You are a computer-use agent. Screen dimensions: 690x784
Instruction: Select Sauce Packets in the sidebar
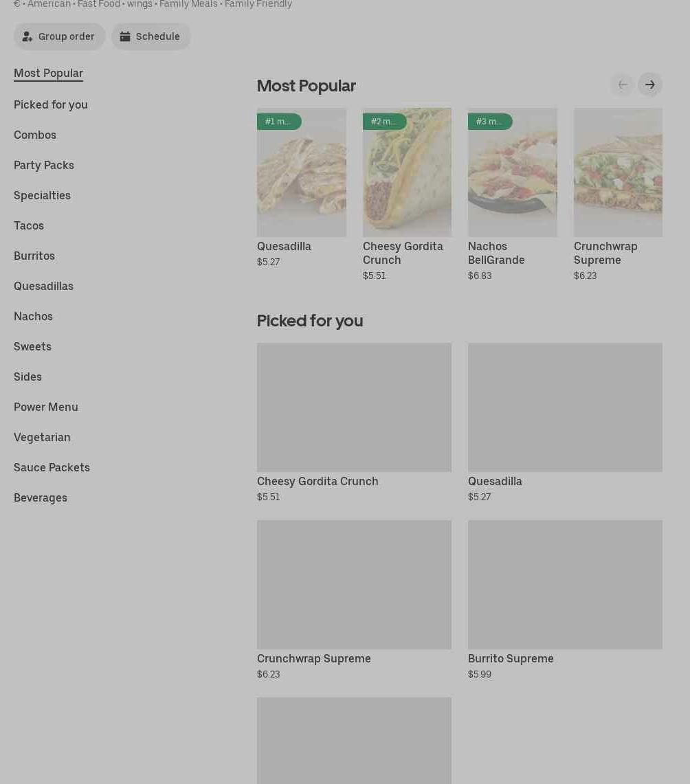[x=52, y=467]
